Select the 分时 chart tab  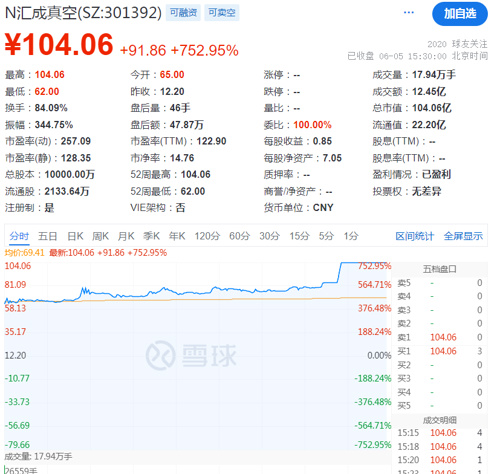click(19, 236)
